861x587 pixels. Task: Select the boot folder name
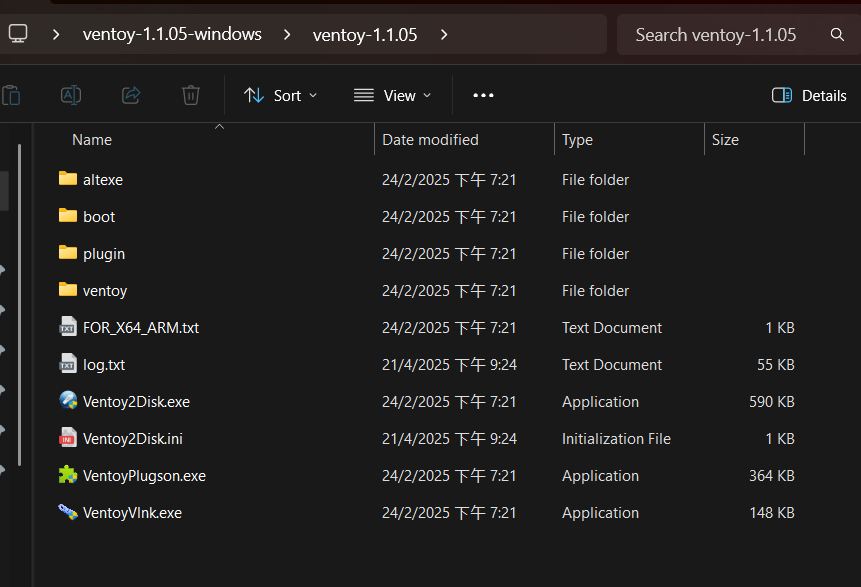[99, 217]
